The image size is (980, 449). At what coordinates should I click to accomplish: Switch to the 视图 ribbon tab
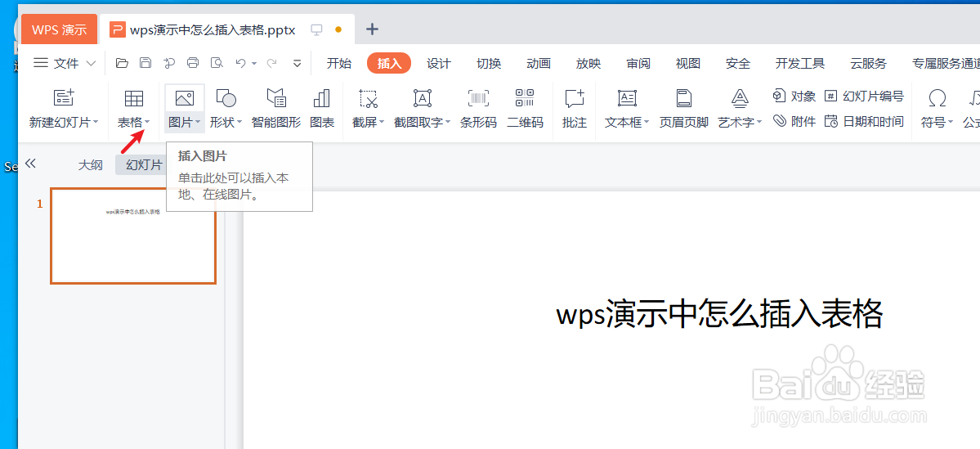687,63
